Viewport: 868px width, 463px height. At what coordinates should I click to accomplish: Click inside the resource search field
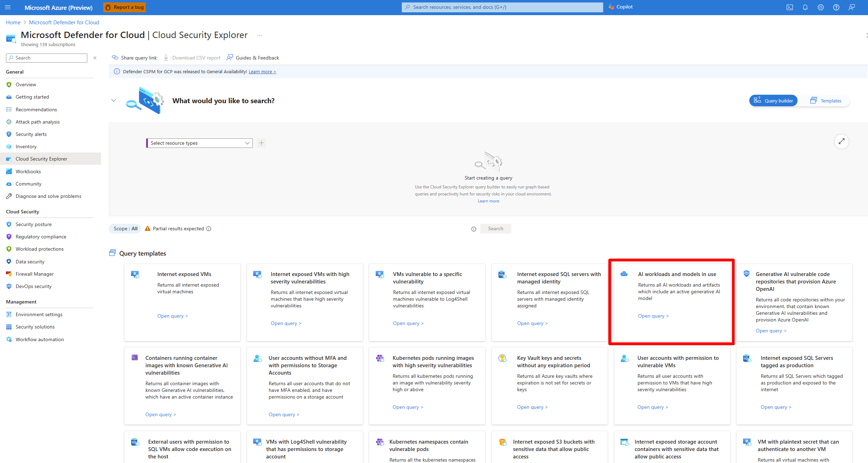click(x=46, y=58)
